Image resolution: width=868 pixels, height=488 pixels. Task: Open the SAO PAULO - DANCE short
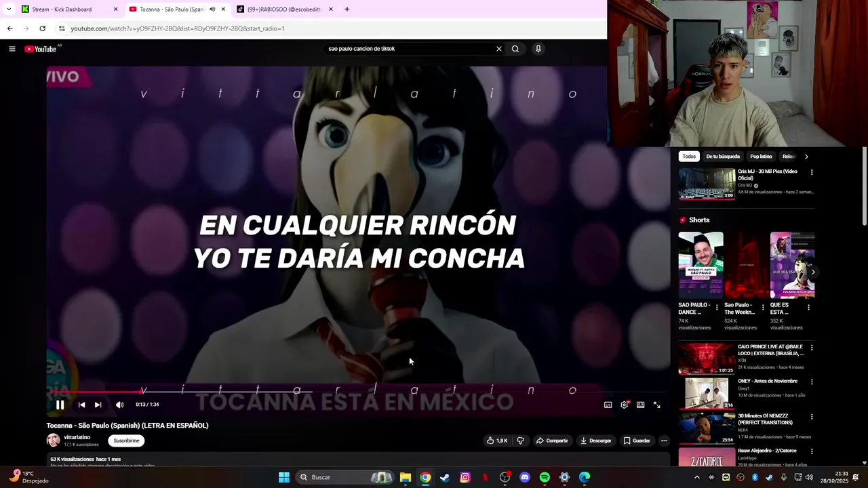click(701, 265)
